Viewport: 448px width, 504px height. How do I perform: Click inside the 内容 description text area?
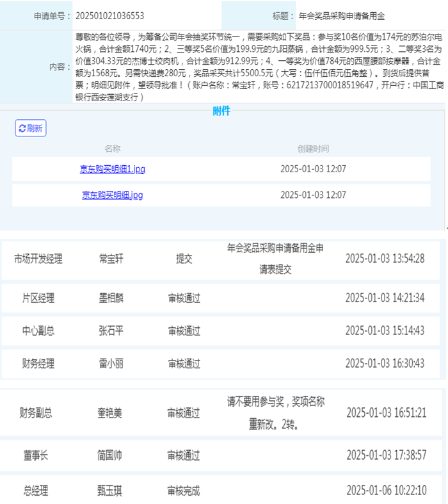click(259, 67)
